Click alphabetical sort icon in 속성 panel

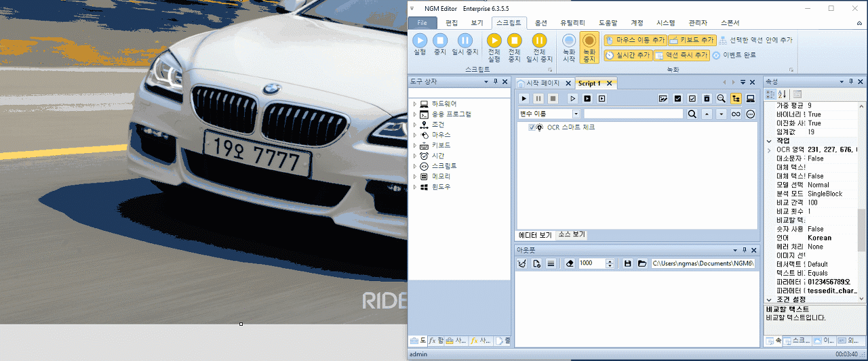click(781, 94)
